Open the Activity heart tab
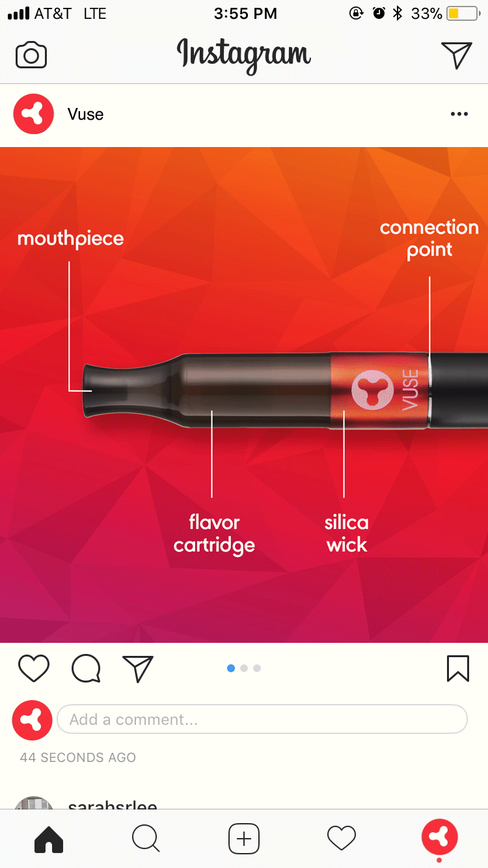Screen dimensions: 488x868 click(x=342, y=839)
